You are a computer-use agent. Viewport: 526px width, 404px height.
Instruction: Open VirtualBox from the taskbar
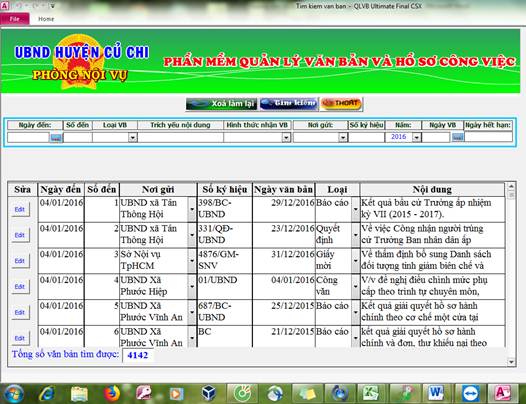click(x=209, y=393)
